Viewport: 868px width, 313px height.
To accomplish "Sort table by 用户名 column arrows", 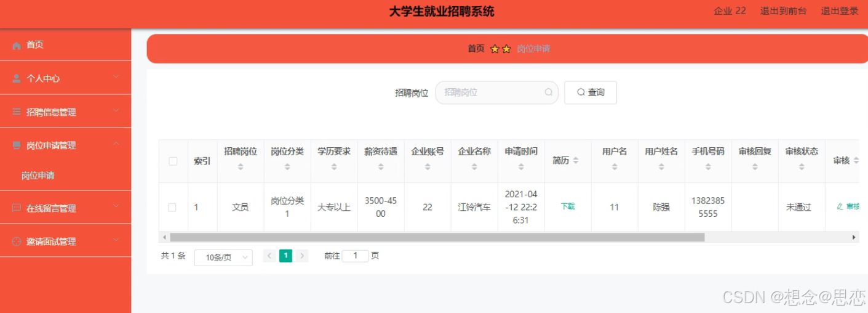I will pyautogui.click(x=615, y=167).
